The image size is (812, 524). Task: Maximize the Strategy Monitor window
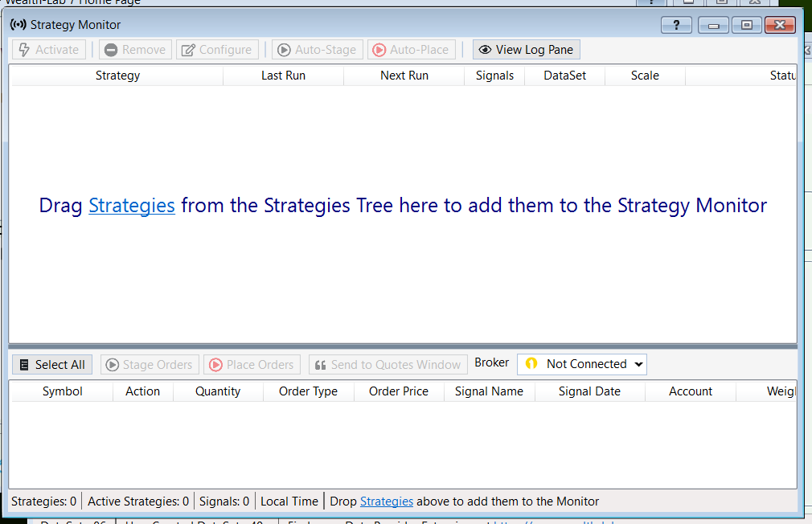pos(747,25)
